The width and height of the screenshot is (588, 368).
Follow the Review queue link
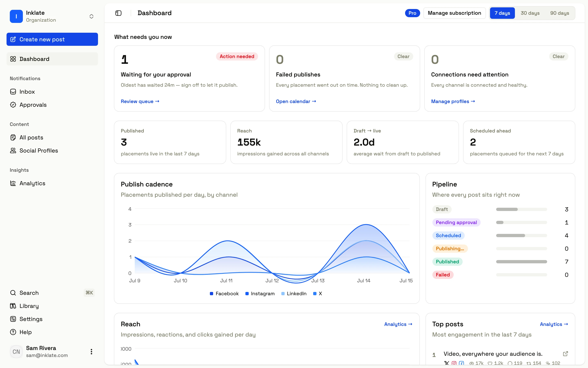click(140, 101)
